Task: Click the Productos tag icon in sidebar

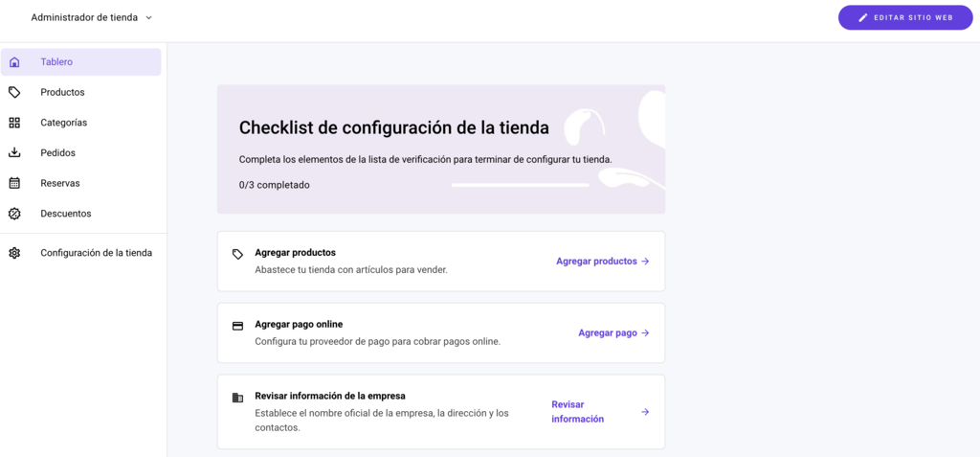Action: [x=14, y=92]
